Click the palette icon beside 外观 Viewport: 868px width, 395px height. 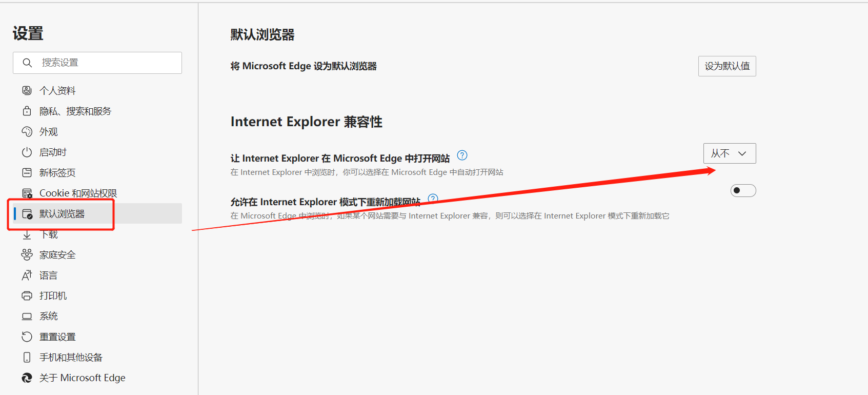point(27,131)
